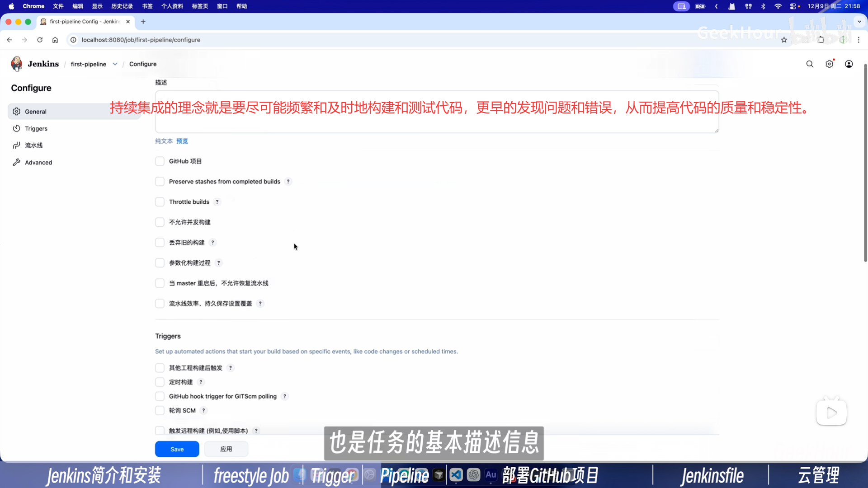Image resolution: width=868 pixels, height=488 pixels.
Task: Enable the GitHub 项目 checkbox
Action: pos(160,161)
